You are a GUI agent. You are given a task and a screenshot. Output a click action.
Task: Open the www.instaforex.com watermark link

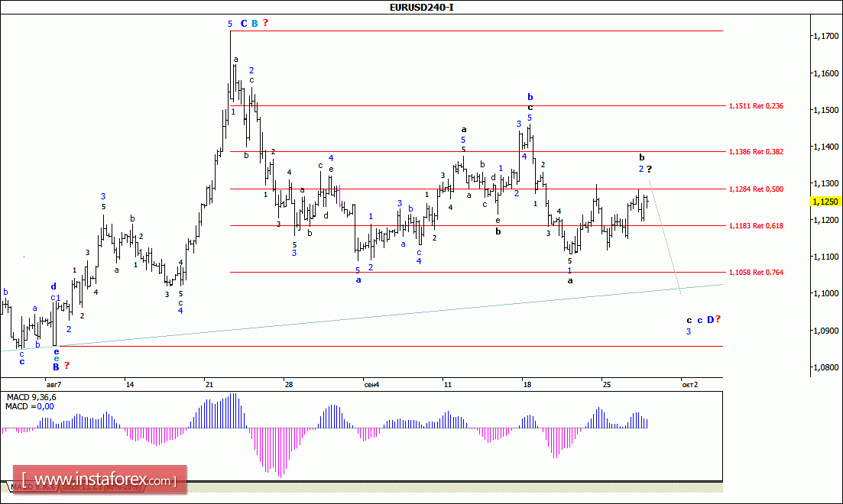pyautogui.click(x=99, y=480)
